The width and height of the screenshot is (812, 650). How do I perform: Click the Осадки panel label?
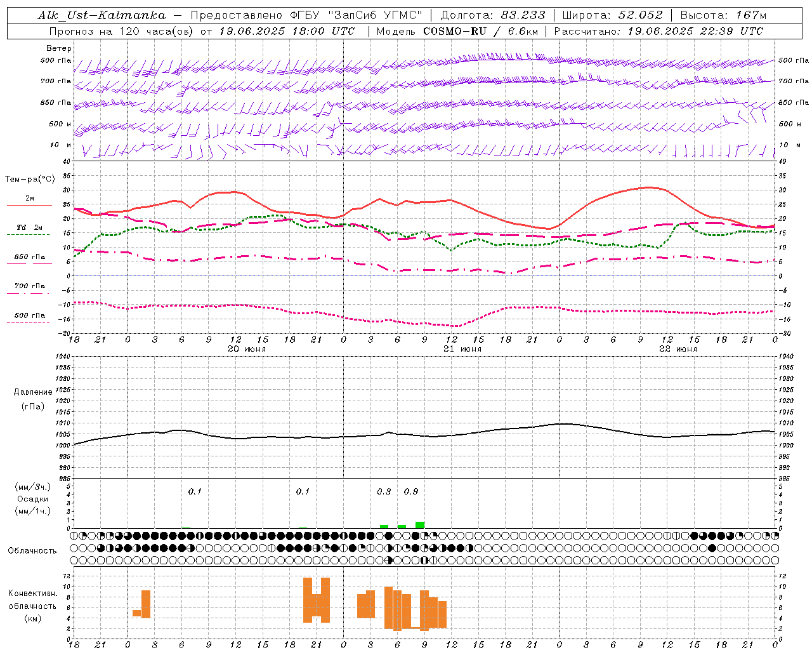(x=33, y=499)
